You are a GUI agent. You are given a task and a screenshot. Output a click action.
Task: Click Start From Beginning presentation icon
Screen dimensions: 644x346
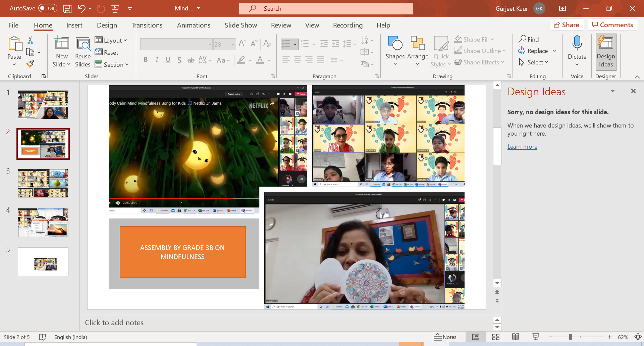115,9
